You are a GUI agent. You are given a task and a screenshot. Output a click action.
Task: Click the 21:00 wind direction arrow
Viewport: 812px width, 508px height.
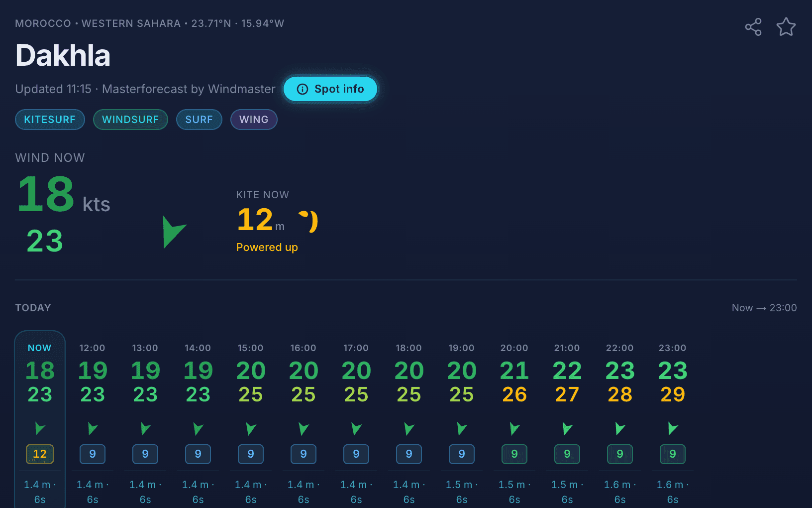click(567, 428)
